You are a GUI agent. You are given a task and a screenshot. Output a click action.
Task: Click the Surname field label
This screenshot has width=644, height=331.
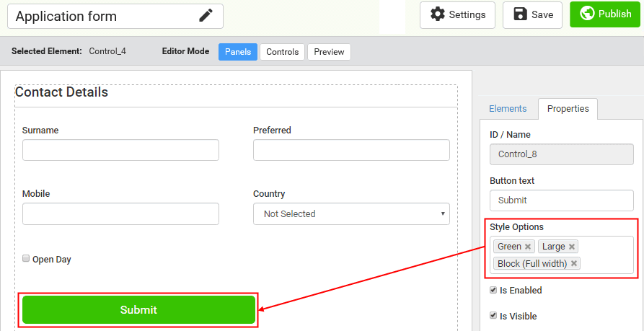click(40, 131)
